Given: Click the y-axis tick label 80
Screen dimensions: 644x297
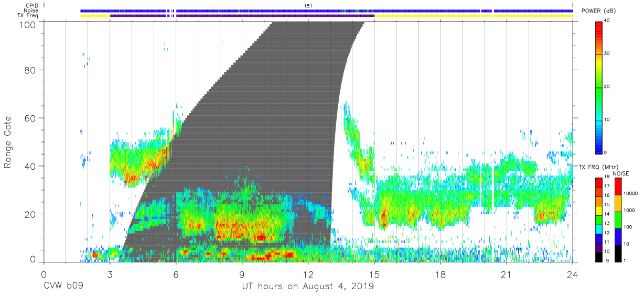Looking at the screenshot, I should point(30,70).
